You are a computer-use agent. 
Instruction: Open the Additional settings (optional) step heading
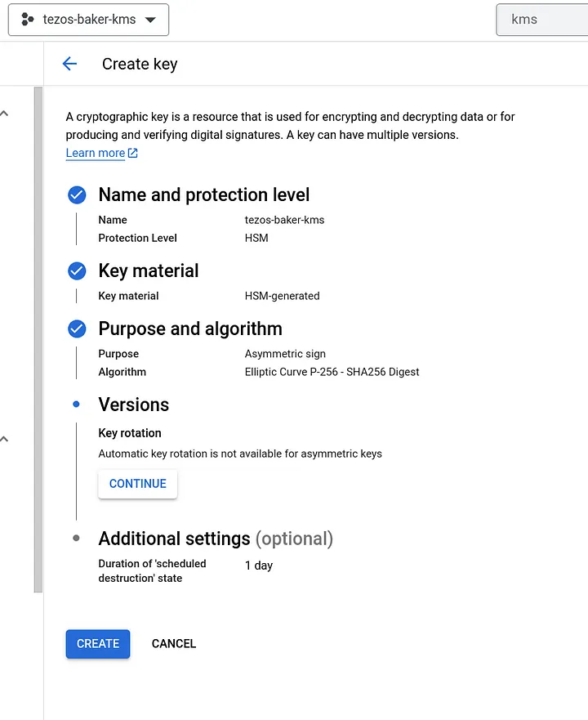(x=216, y=539)
